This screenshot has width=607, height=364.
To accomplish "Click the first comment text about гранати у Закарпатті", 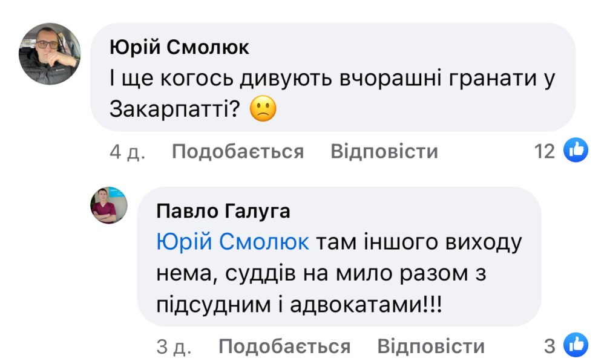I will point(332,80).
